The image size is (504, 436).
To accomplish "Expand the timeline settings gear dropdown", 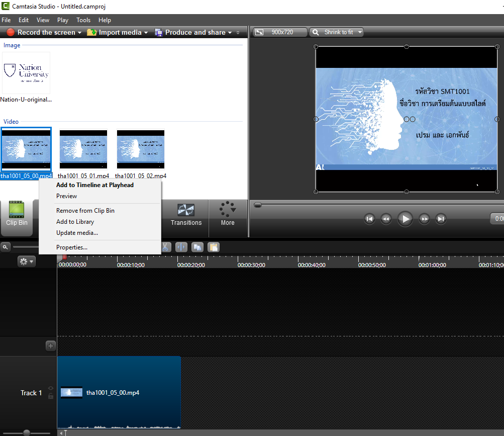I will click(x=26, y=261).
